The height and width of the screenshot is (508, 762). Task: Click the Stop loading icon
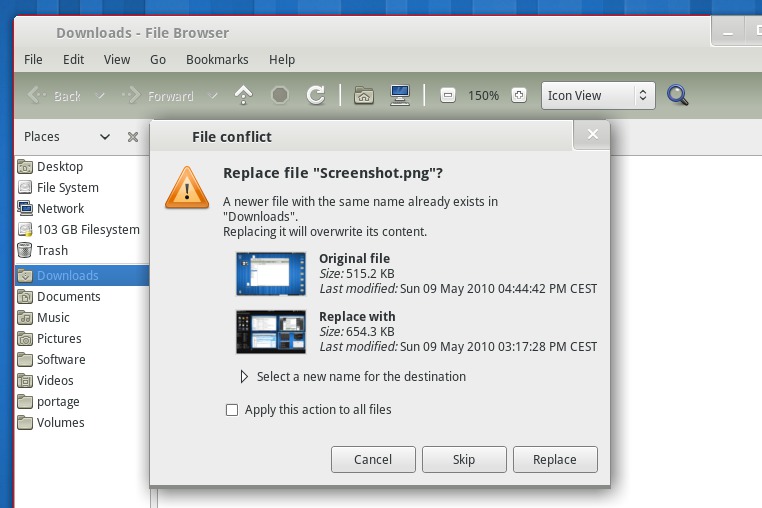[x=280, y=95]
